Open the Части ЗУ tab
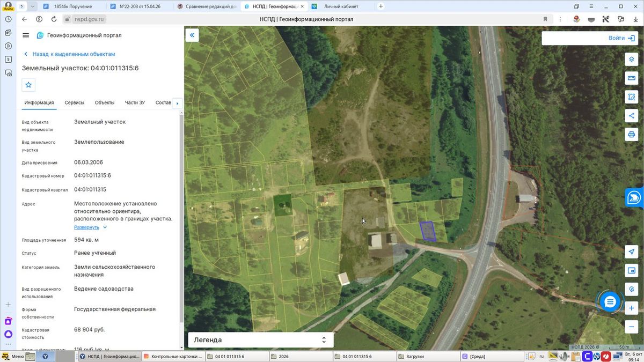Image resolution: width=644 pixels, height=362 pixels. [x=135, y=102]
